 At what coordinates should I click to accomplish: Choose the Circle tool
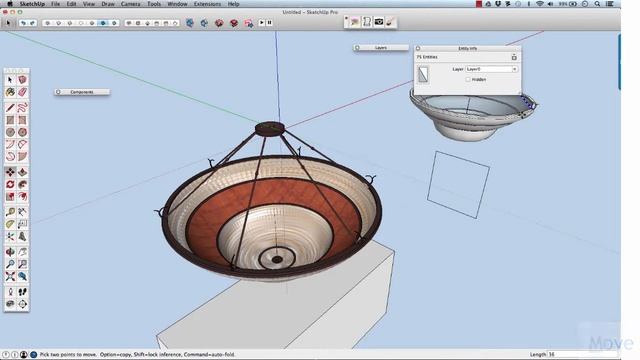pos(10,132)
